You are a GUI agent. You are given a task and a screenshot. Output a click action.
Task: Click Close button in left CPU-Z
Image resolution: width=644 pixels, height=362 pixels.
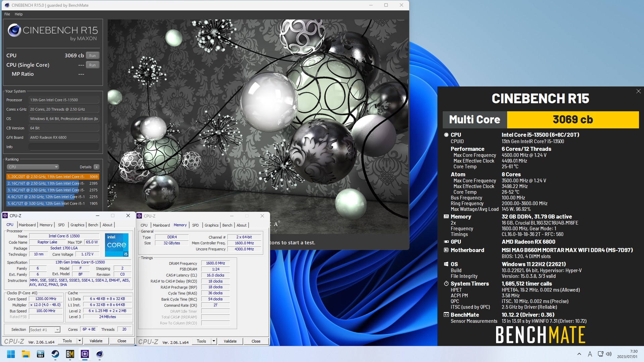[122, 341]
